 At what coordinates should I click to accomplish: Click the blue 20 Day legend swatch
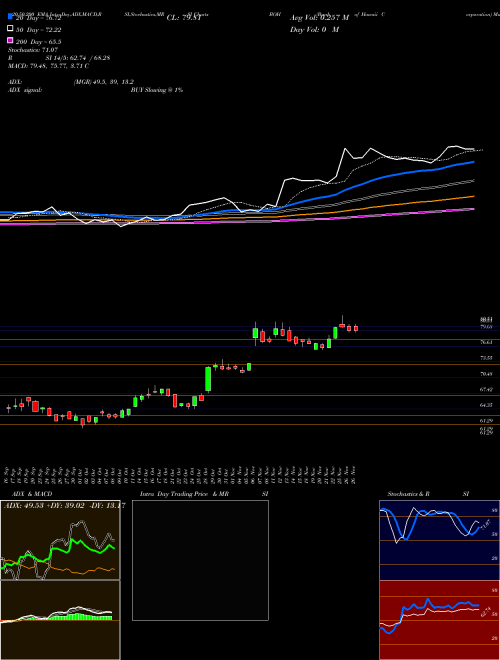point(10,17)
